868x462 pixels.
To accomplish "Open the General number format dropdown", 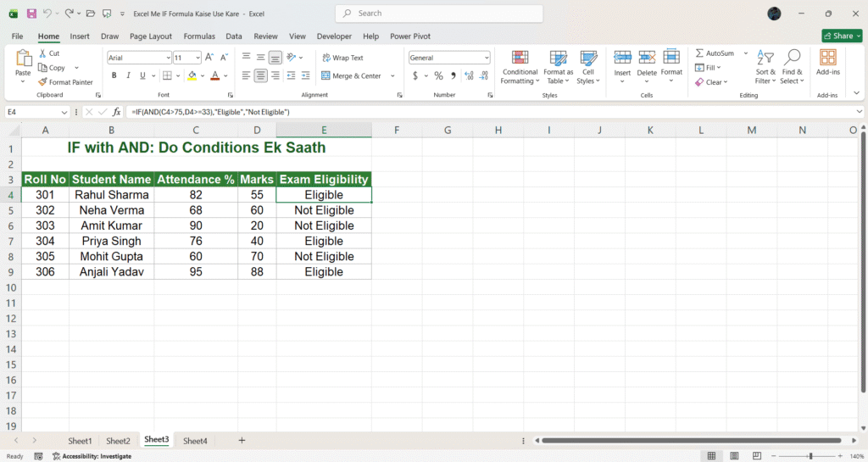I will (487, 58).
